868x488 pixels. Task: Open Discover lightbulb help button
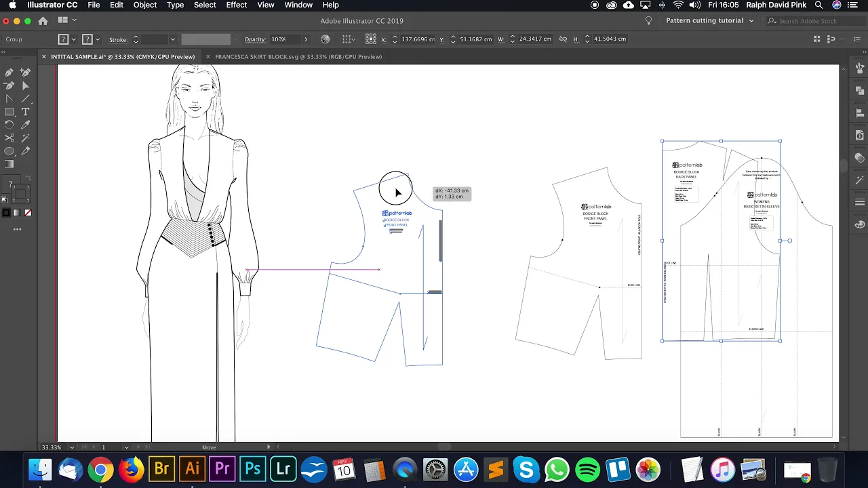(648, 20)
